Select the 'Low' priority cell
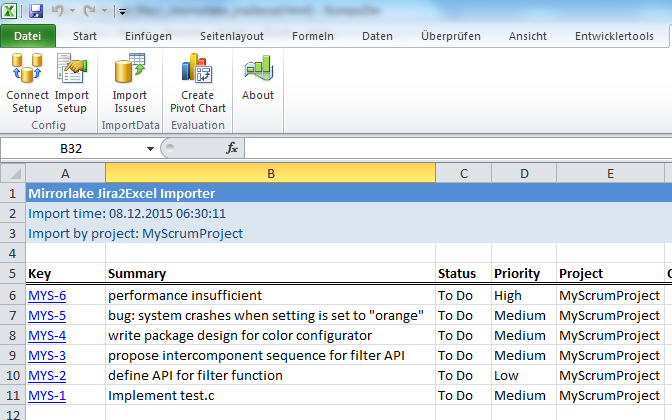This screenshot has width=672, height=420. [x=524, y=376]
